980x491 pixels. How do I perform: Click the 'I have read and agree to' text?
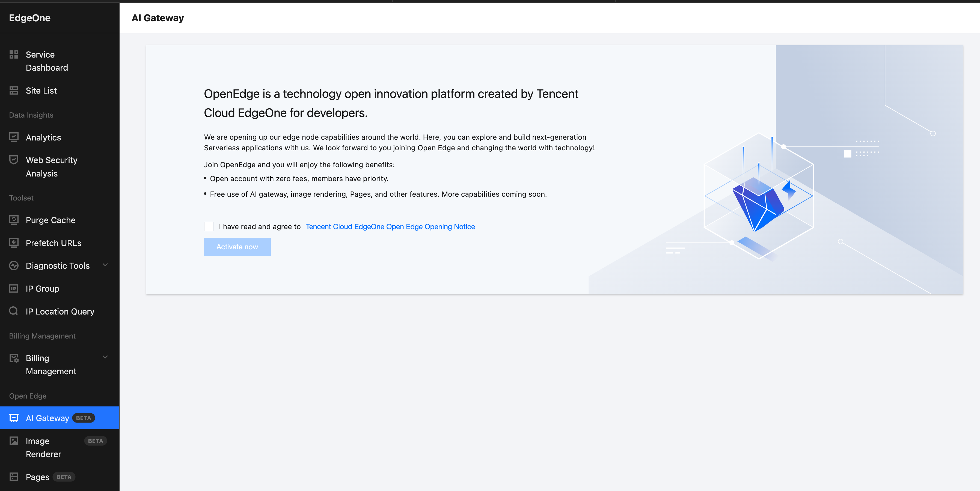click(x=260, y=226)
